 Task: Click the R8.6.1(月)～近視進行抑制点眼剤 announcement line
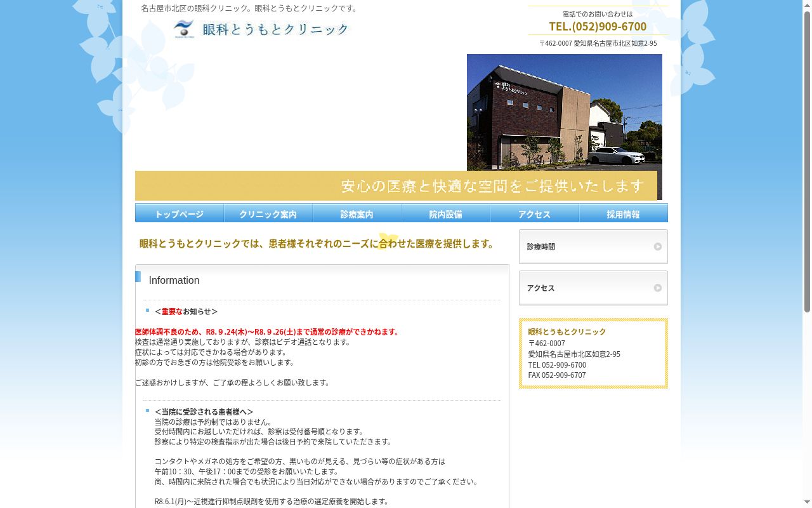click(272, 501)
